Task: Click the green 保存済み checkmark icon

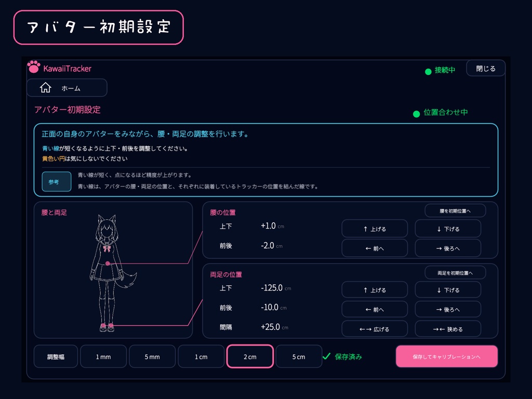Action: click(x=326, y=356)
